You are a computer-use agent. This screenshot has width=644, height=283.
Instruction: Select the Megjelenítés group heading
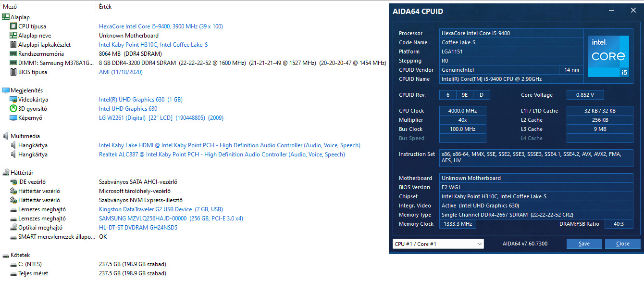tap(27, 90)
